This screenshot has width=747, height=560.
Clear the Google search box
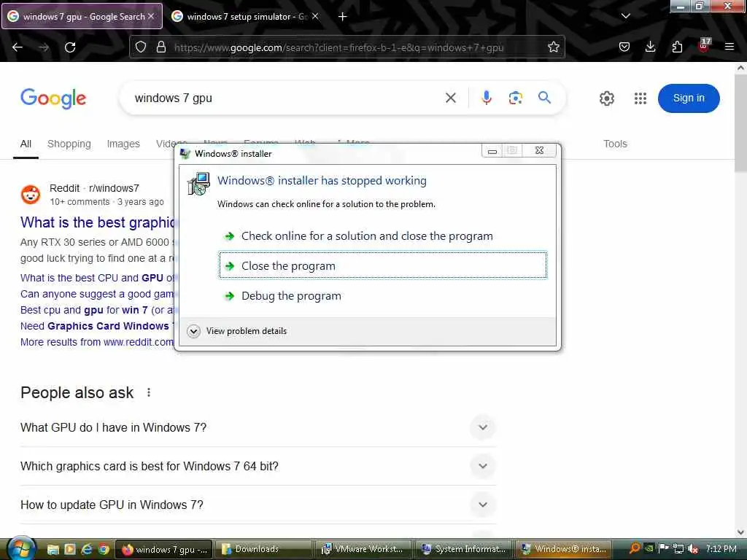coord(450,98)
